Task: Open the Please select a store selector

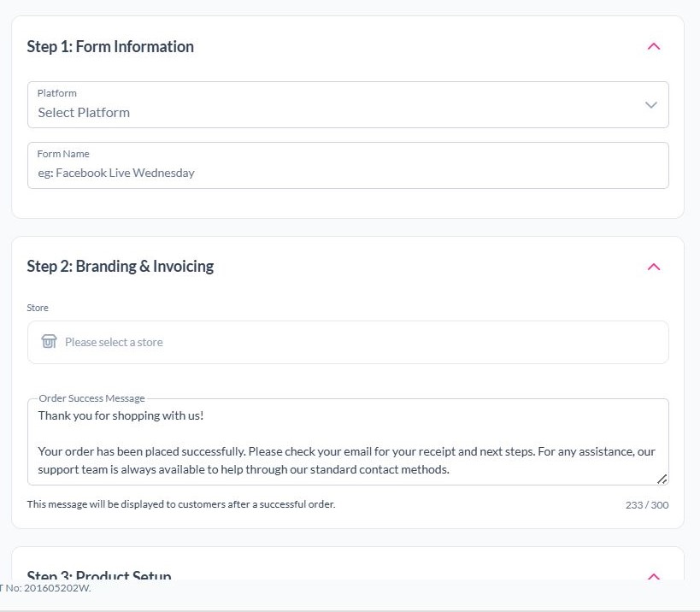Action: (348, 343)
